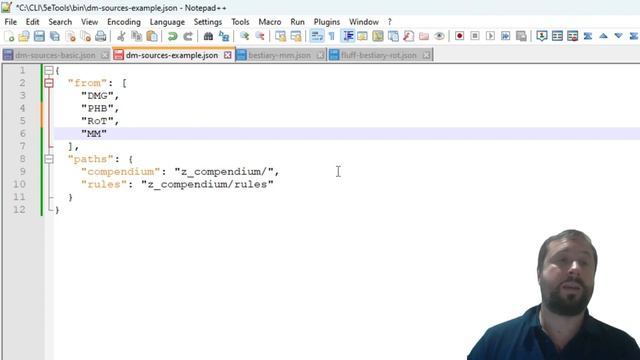The height and width of the screenshot is (360, 640).
Task: Open Find with the binoculars icon
Action: click(208, 36)
